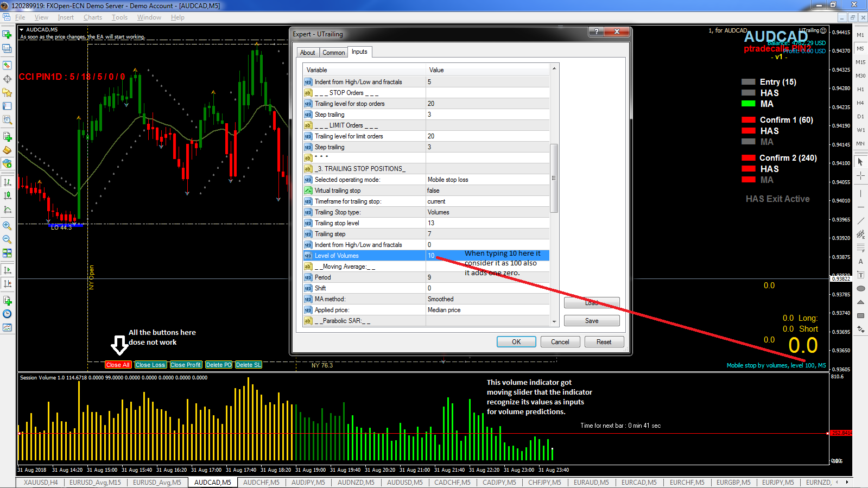The width and height of the screenshot is (868, 488).
Task: Select the triangle drawing tool
Action: (x=860, y=302)
